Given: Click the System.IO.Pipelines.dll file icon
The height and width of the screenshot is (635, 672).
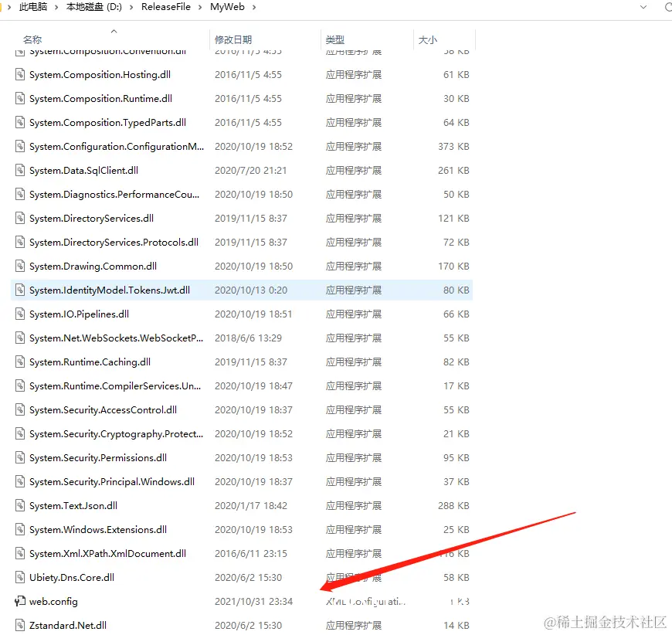Looking at the screenshot, I should [20, 314].
